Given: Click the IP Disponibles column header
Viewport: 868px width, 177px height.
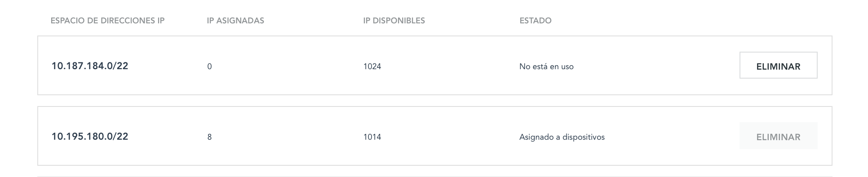Looking at the screenshot, I should pyautogui.click(x=394, y=21).
